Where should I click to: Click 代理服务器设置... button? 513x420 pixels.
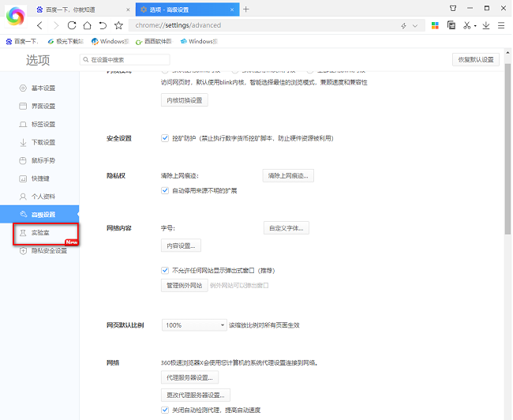click(189, 377)
